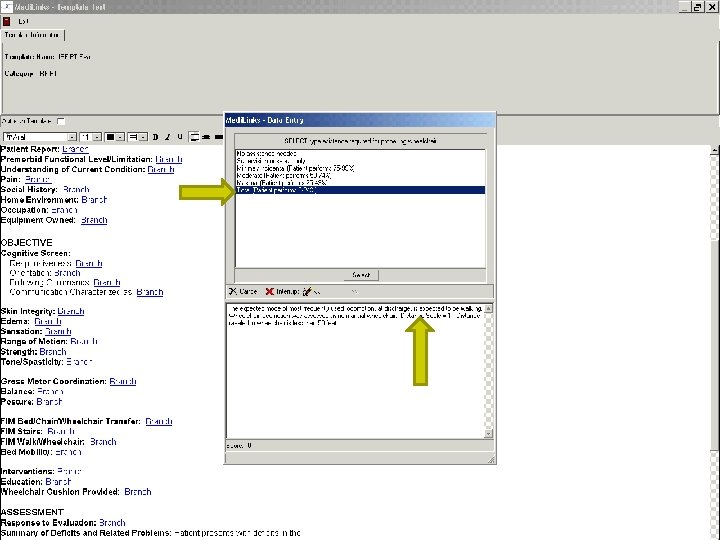Click Branch link next to Pain
The height and width of the screenshot is (540, 720).
pyautogui.click(x=38, y=180)
